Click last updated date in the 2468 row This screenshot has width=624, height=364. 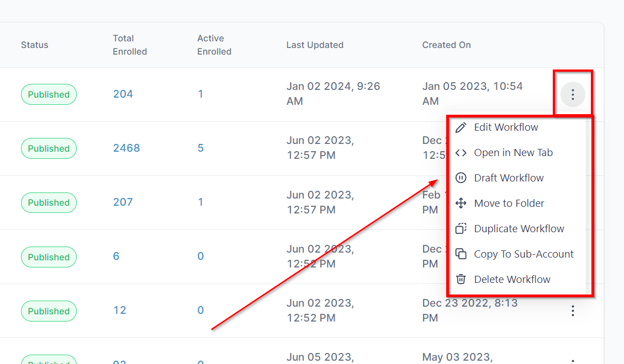pos(320,148)
